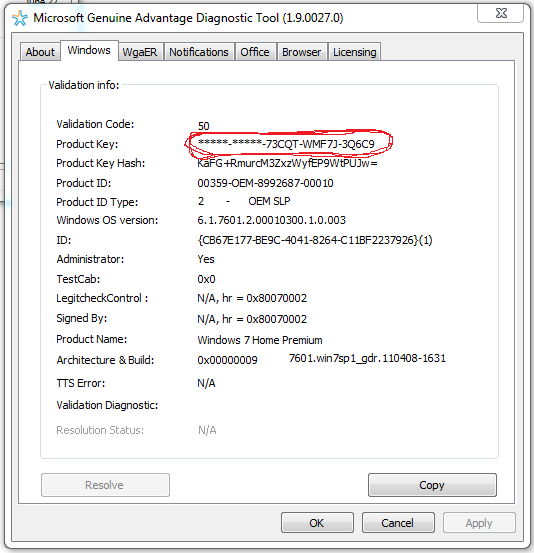Go to the Notifications tab
The height and width of the screenshot is (553, 534).
point(199,52)
